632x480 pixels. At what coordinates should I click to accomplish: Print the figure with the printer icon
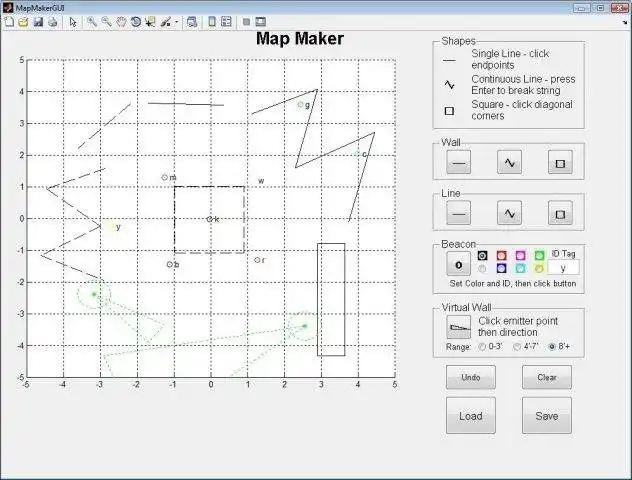[x=53, y=22]
